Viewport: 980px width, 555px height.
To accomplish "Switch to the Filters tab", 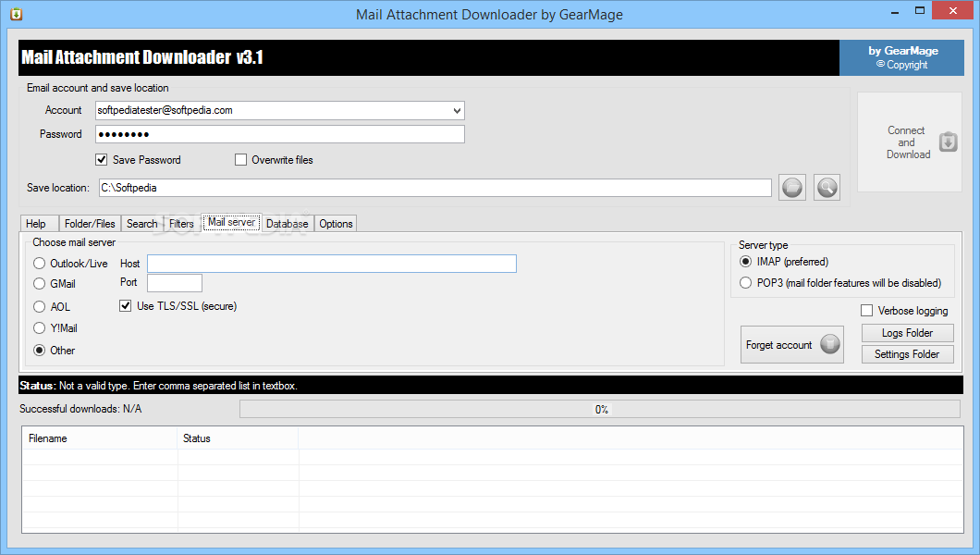I will (x=181, y=224).
